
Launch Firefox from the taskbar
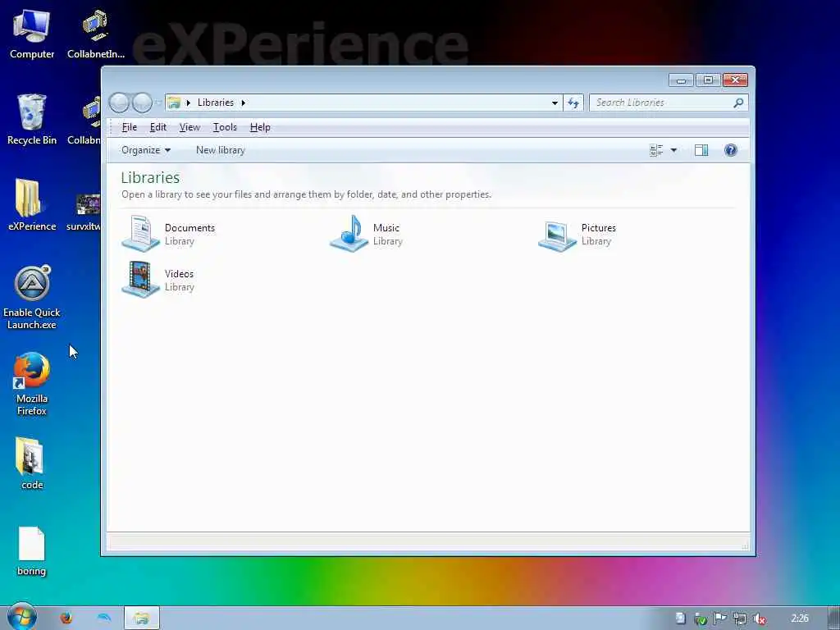pos(66,618)
